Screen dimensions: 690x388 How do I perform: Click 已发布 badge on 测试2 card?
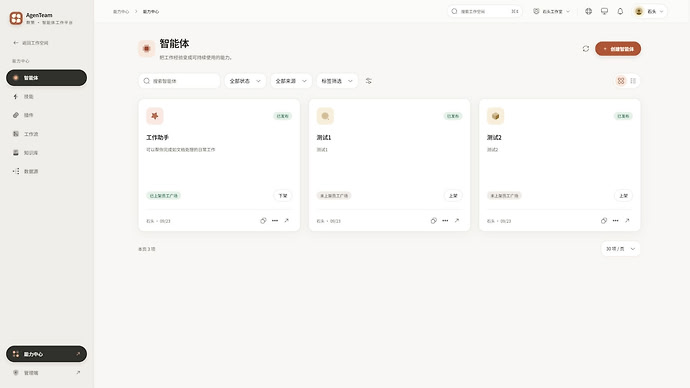click(x=623, y=116)
